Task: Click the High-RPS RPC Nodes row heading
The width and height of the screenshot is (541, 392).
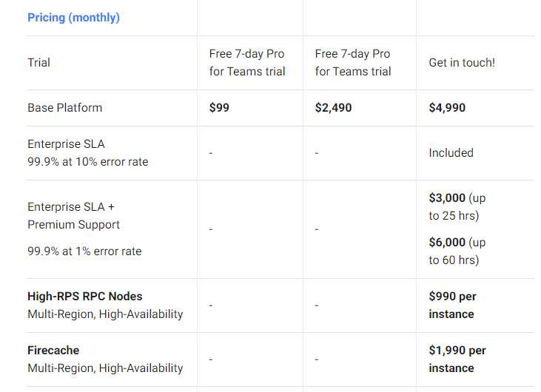Action: [86, 297]
